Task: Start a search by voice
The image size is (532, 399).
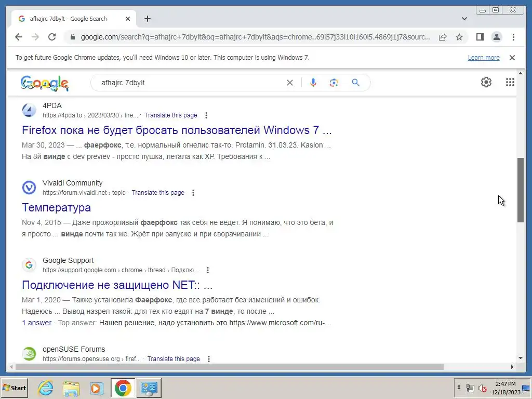Action: pyautogui.click(x=313, y=83)
